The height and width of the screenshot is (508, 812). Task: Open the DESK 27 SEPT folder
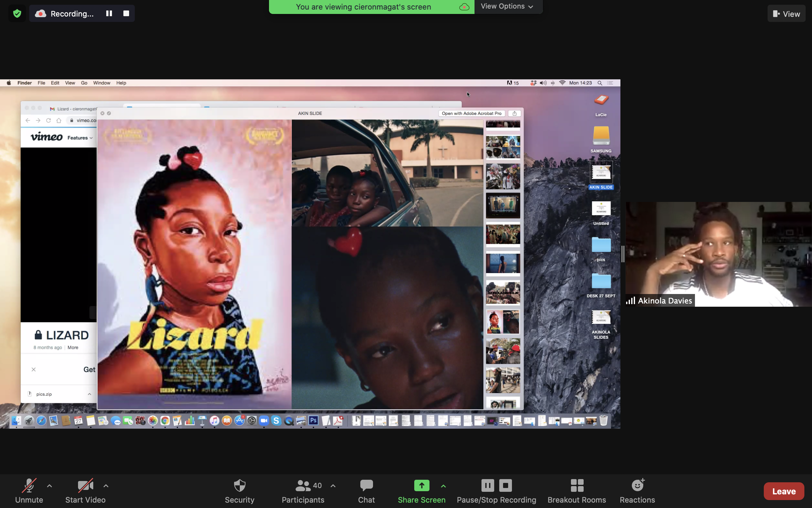(x=601, y=285)
